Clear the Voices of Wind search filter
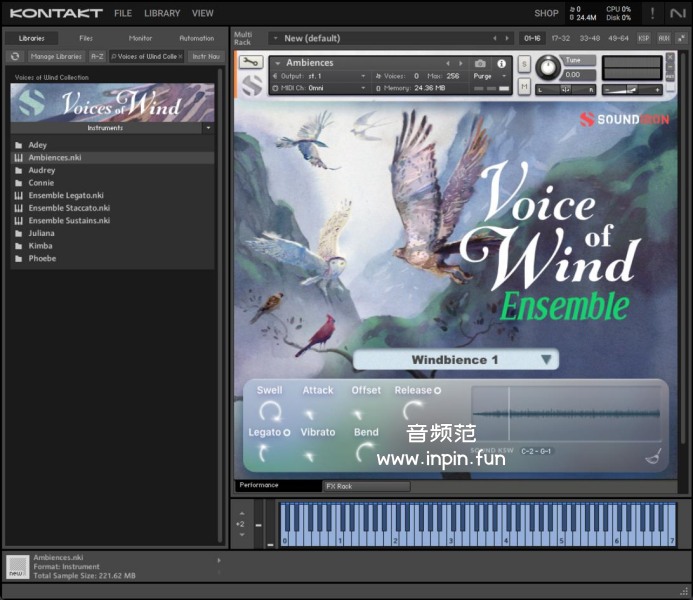Screen dimensions: 693x600 [x=181, y=57]
